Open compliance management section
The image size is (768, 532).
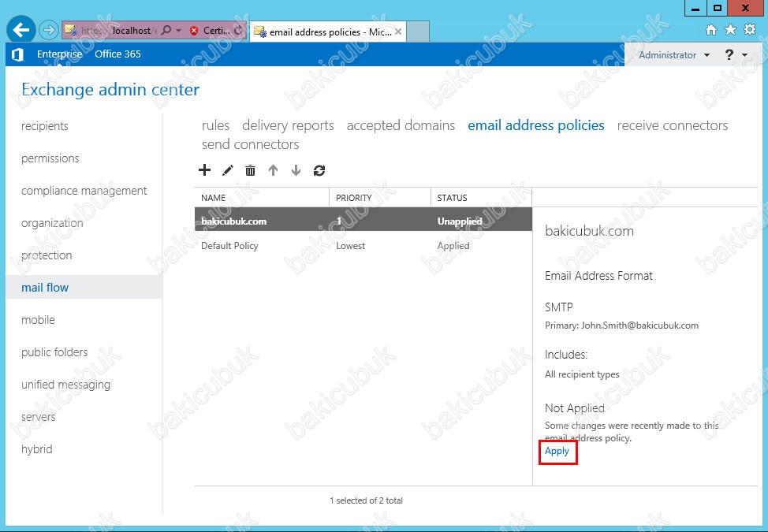point(84,191)
